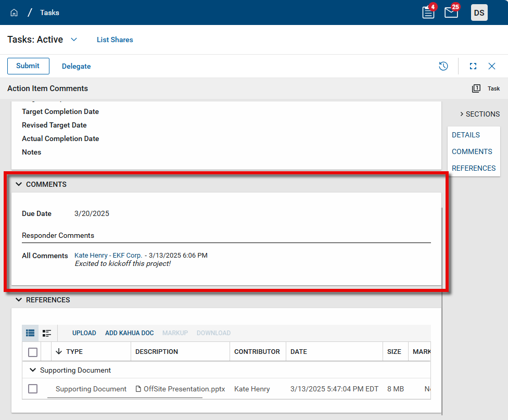
Task: Click UPLOAD in references toolbar
Action: tap(84, 333)
